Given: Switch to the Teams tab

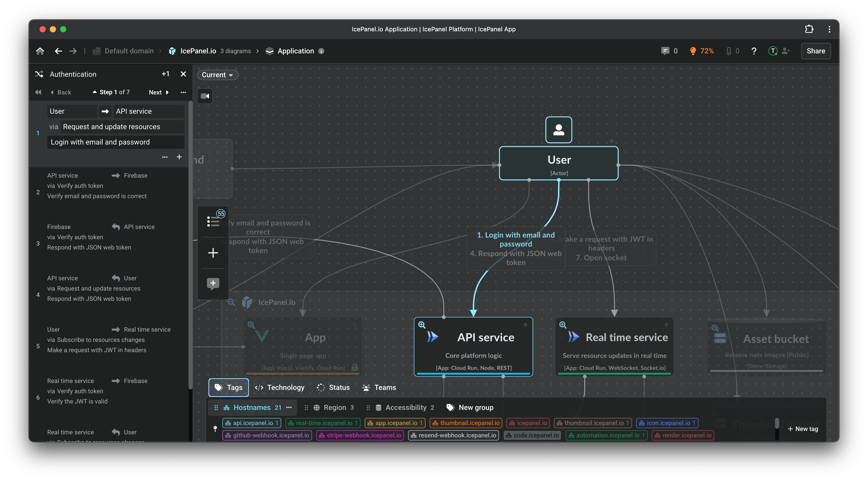Looking at the screenshot, I should click(x=379, y=387).
